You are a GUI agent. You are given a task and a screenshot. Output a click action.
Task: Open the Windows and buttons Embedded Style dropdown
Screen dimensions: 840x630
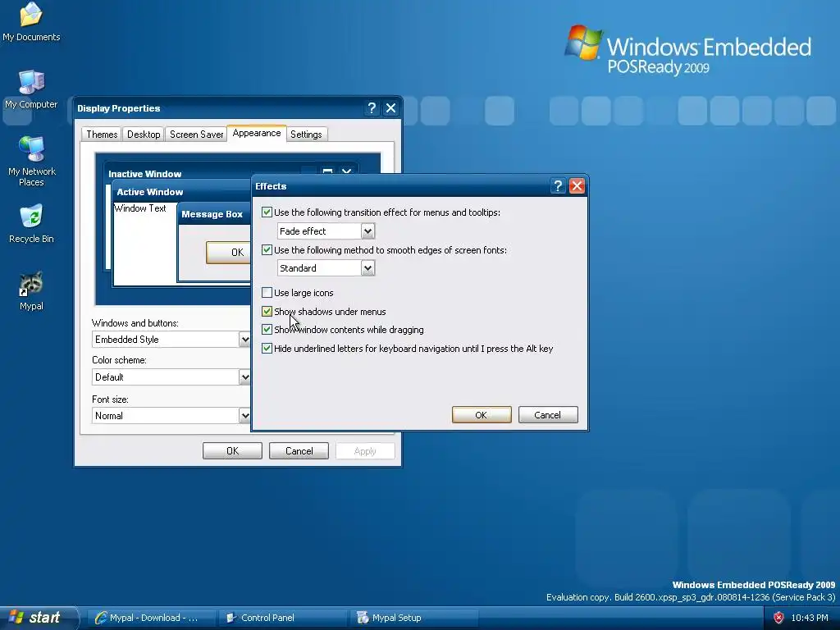point(171,339)
